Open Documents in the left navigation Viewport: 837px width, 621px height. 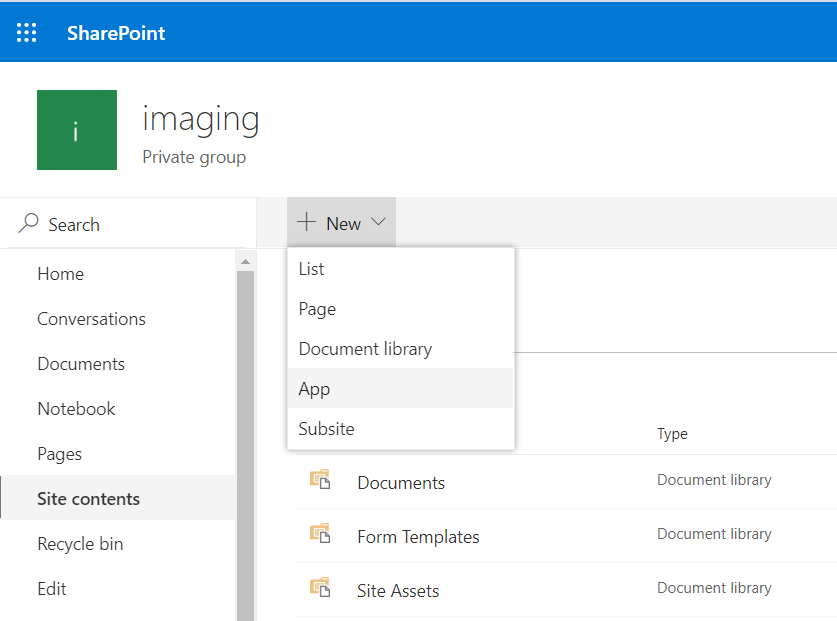(x=81, y=364)
